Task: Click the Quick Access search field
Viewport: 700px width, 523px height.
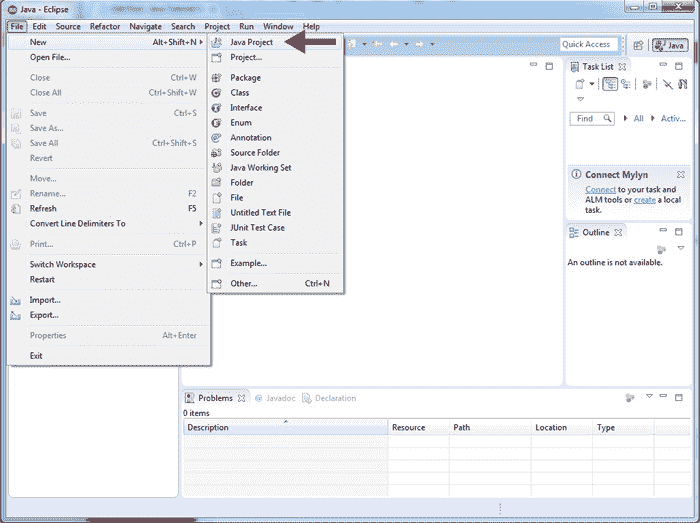Action: (x=589, y=44)
